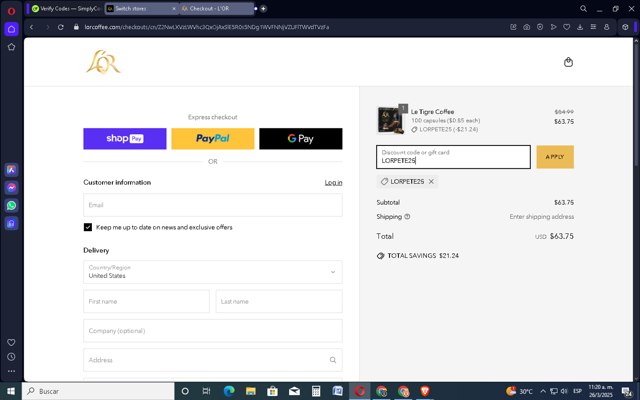640x400 pixels.
Task: Pay with the PayPal button
Action: 213,139
